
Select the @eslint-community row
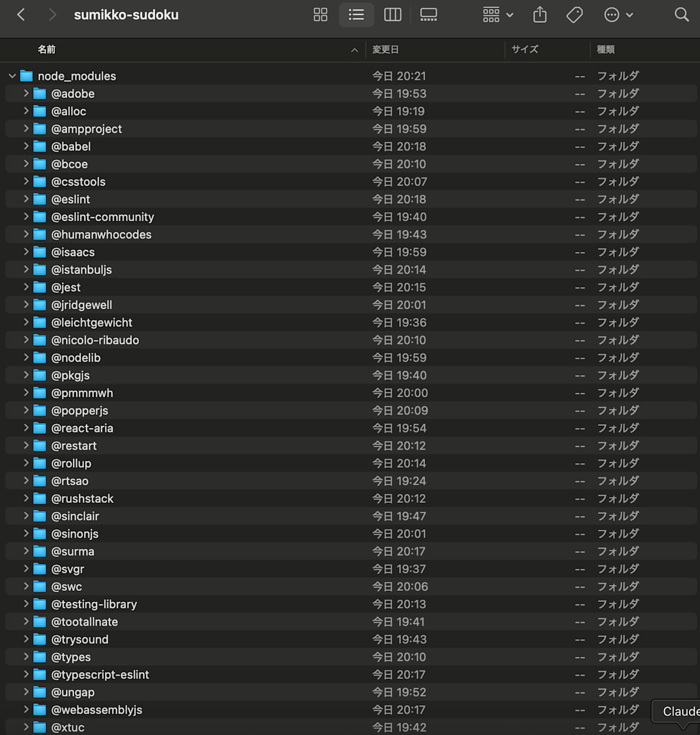pyautogui.click(x=351, y=217)
